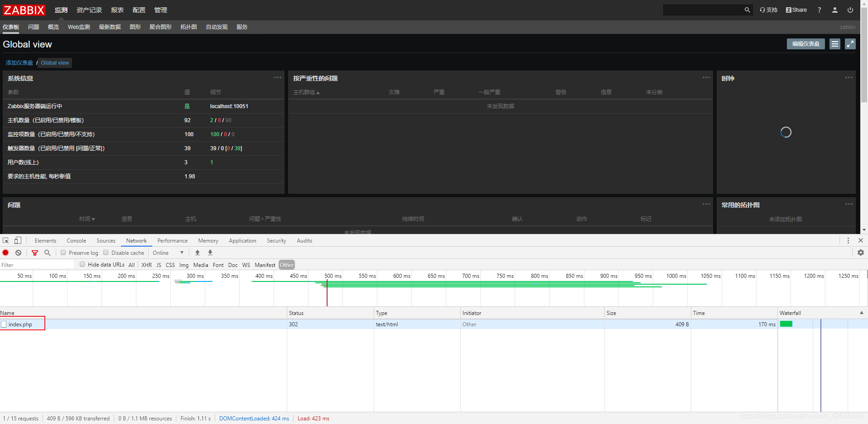Image resolution: width=868 pixels, height=424 pixels.
Task: Toggle the All resource type filter
Action: pyautogui.click(x=132, y=265)
